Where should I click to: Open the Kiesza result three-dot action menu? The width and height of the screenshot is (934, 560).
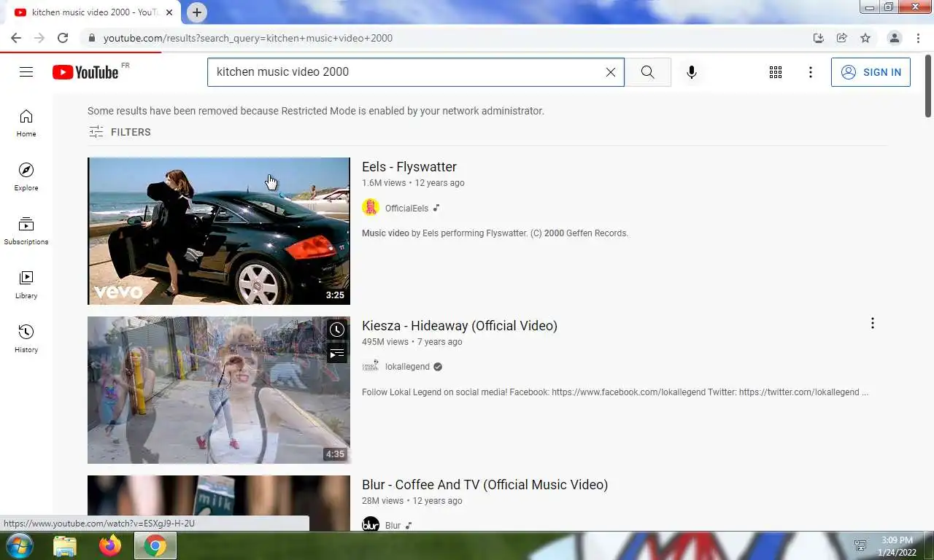[x=872, y=323]
